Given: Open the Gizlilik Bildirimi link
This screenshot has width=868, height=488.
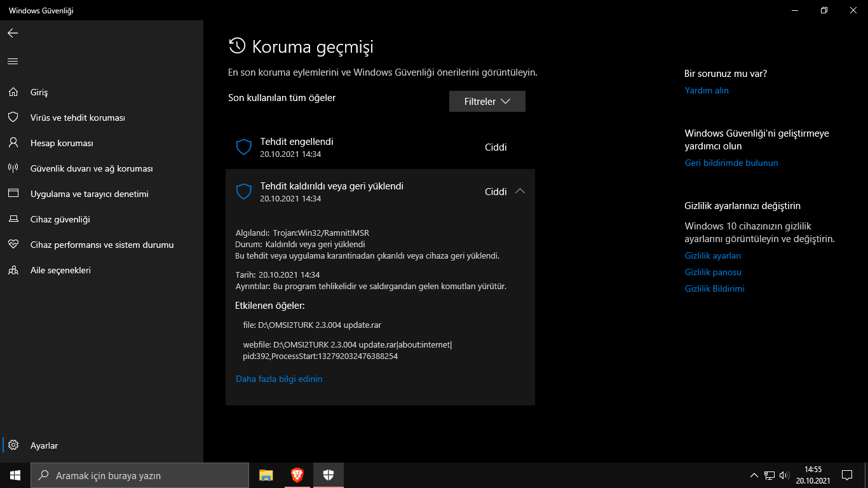Looking at the screenshot, I should click(715, 288).
